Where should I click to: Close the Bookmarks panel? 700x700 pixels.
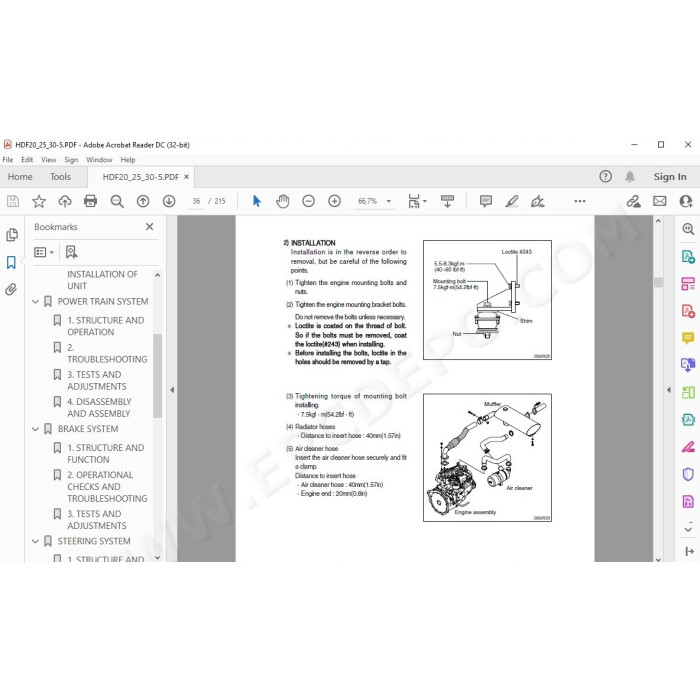(150, 227)
